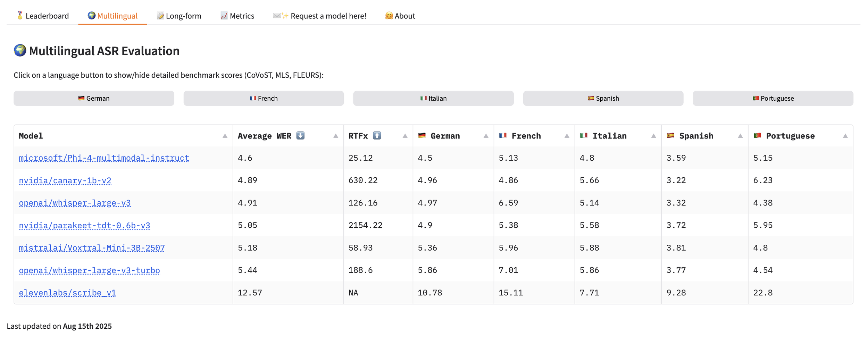This screenshot has height=337, width=868.
Task: Show Italian detailed benchmark scores button
Action: pyautogui.click(x=433, y=98)
